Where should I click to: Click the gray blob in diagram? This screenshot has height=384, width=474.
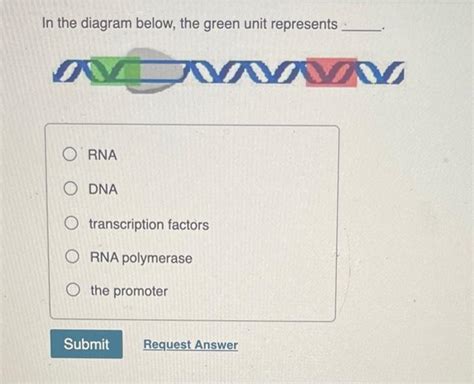coord(154,71)
